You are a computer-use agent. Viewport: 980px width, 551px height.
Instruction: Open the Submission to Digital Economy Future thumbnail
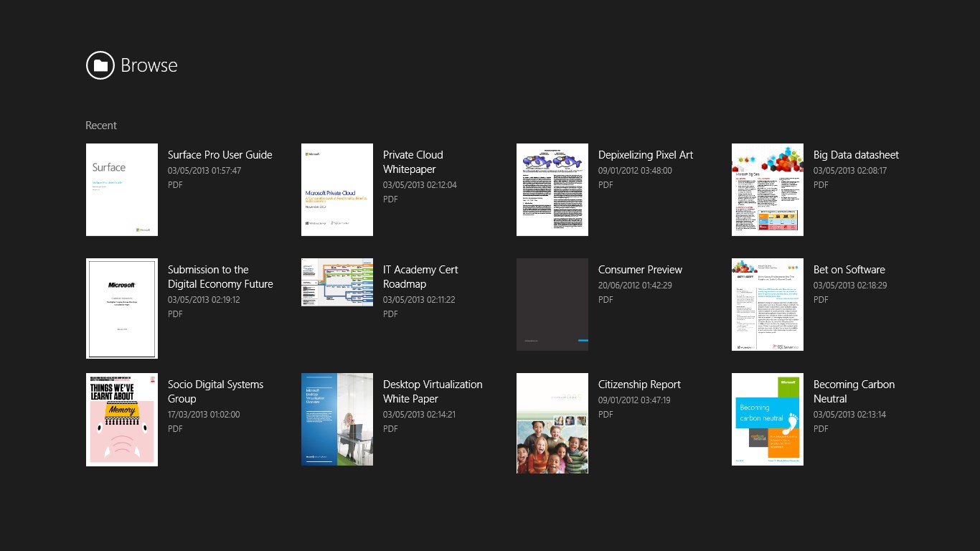coord(121,308)
